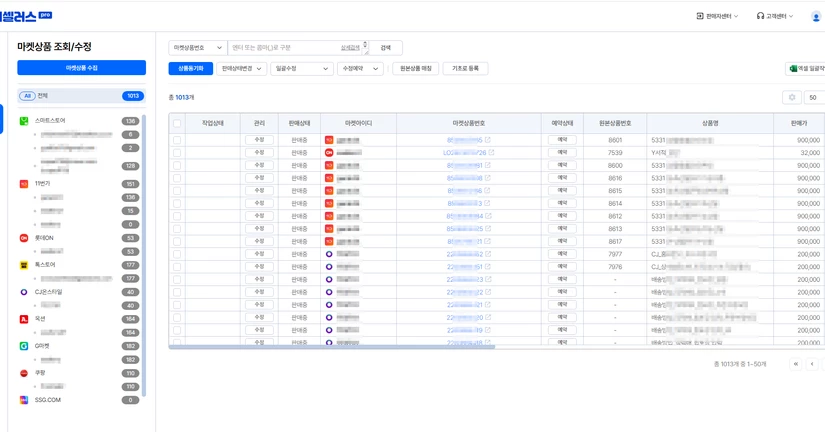The width and height of the screenshot is (825, 432).
Task: Open the user profile avatar icon
Action: point(816,17)
